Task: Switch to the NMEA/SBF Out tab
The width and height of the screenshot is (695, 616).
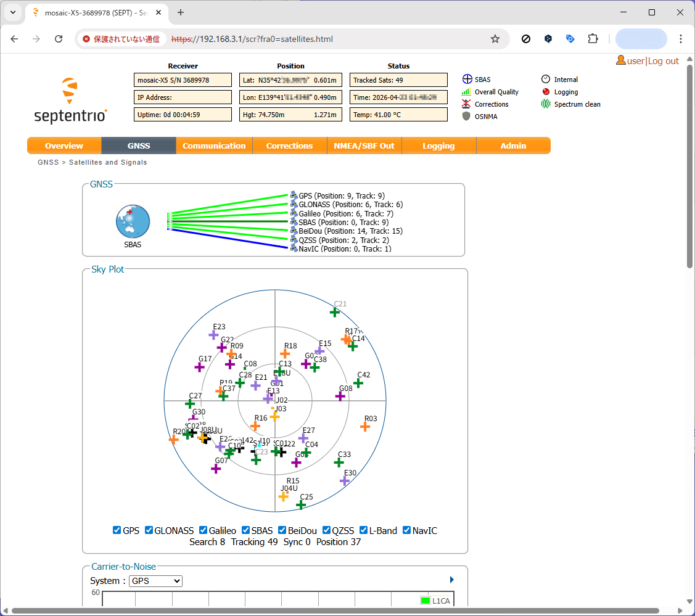Action: tap(364, 146)
